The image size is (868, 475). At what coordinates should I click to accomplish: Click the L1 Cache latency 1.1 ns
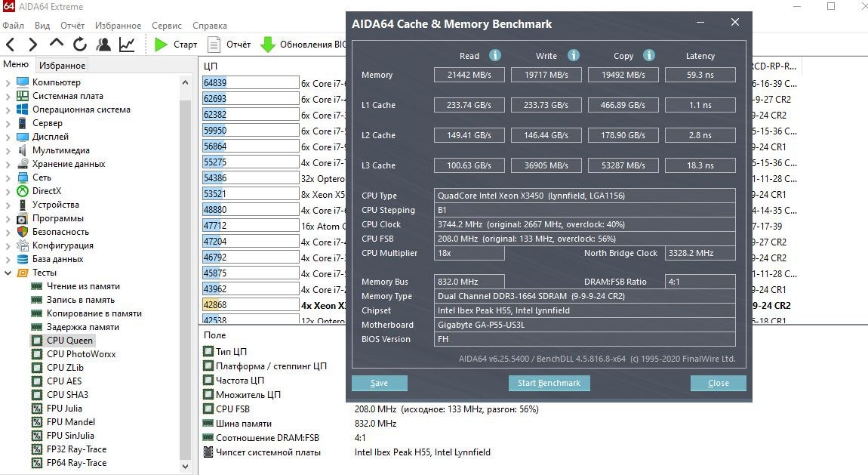click(x=700, y=105)
